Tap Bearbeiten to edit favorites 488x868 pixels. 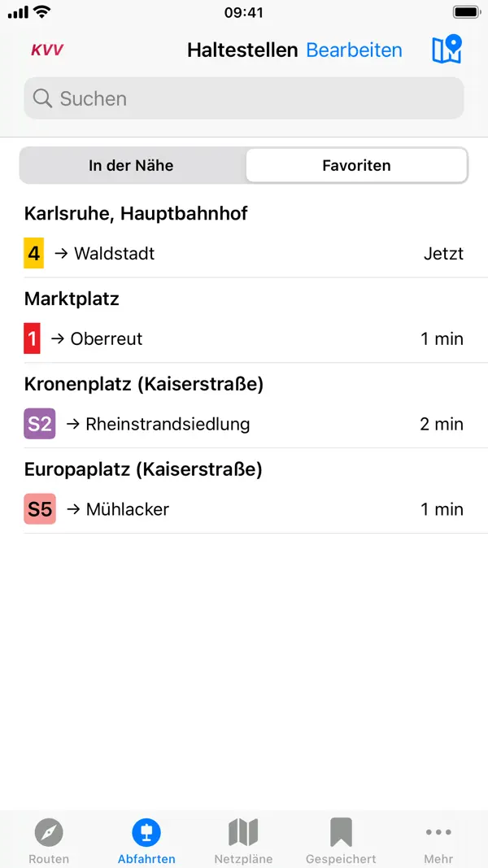(x=354, y=50)
